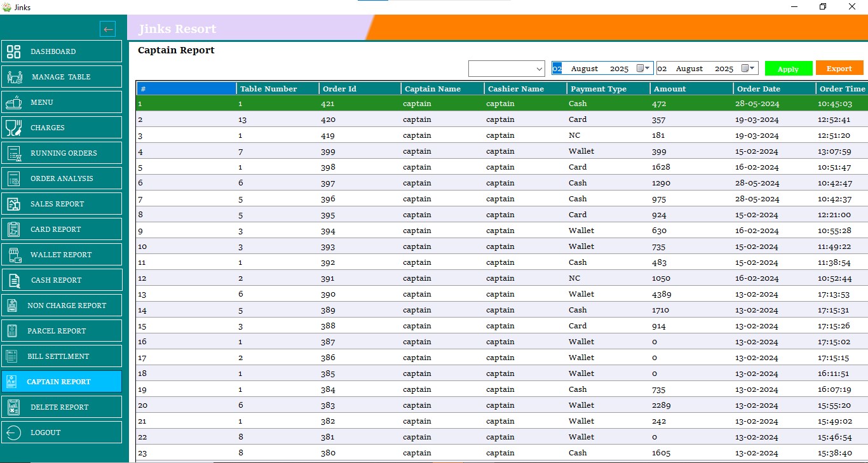
Task: Click Cashier Name column header
Action: click(x=526, y=89)
